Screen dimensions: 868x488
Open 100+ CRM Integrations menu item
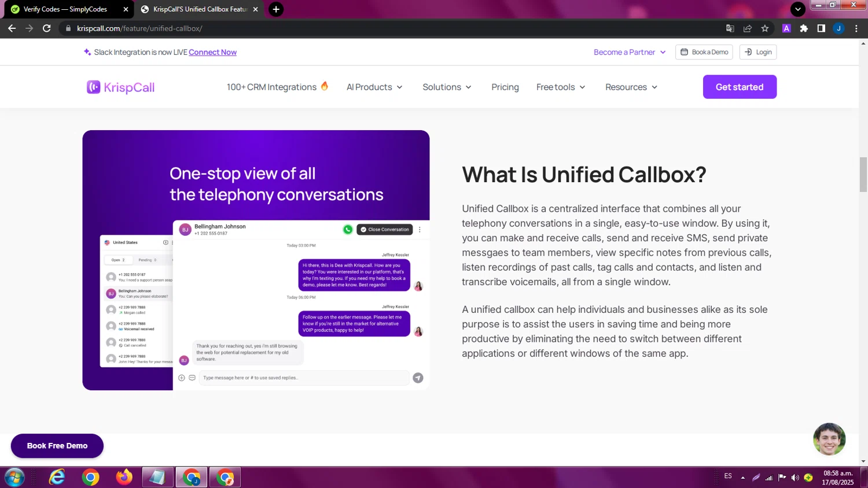[278, 87]
